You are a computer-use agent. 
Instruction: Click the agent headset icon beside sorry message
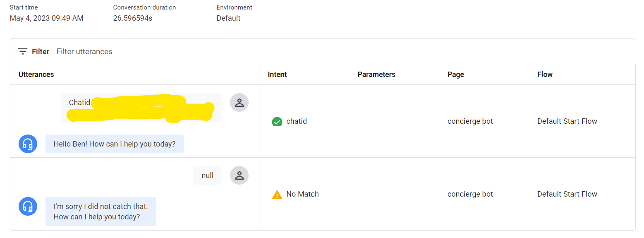click(x=28, y=206)
